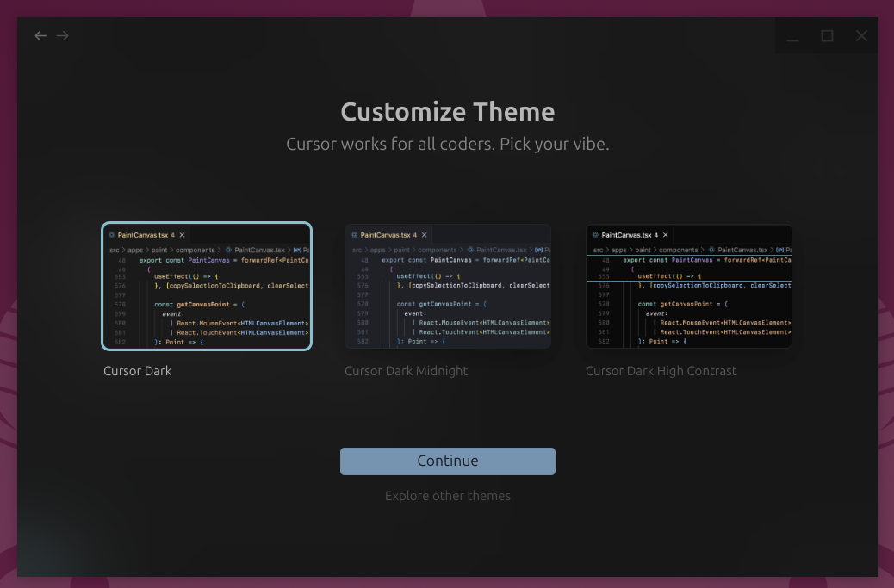This screenshot has height=588, width=894.
Task: Pick the Cursor Dark High Contrast preview
Action: tap(689, 286)
